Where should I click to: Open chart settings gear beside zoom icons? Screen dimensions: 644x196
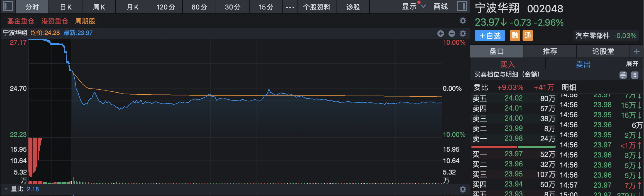tap(463, 34)
